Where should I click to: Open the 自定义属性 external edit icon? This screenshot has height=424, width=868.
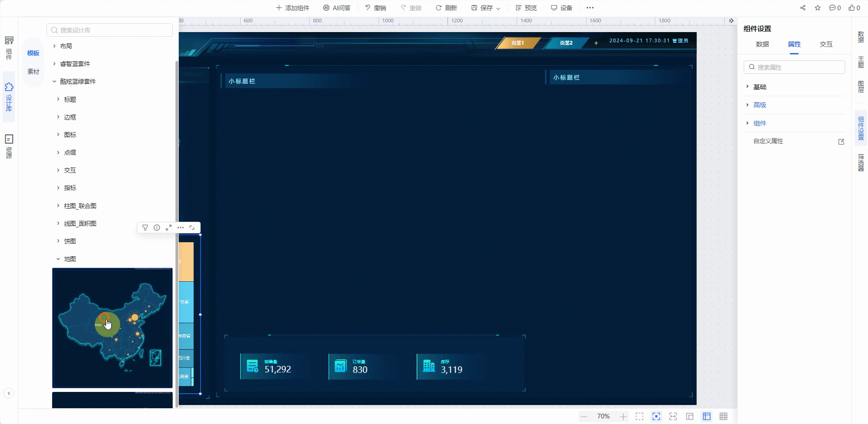coord(841,142)
